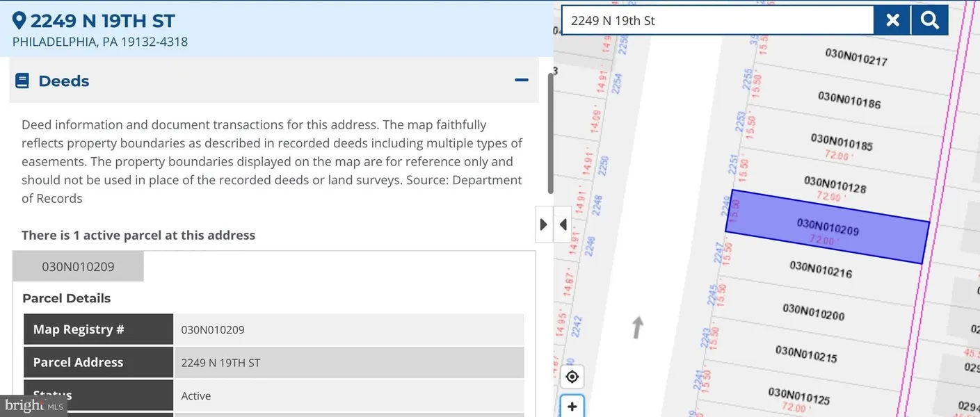Click the left panel vertical scrollbar
This screenshot has height=417, width=980.
tap(551, 132)
